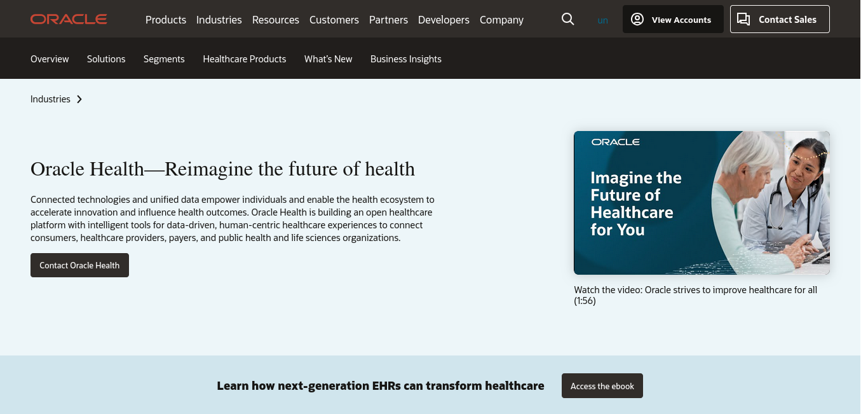Open the Products menu
The width and height of the screenshot is (868, 414).
tap(166, 20)
